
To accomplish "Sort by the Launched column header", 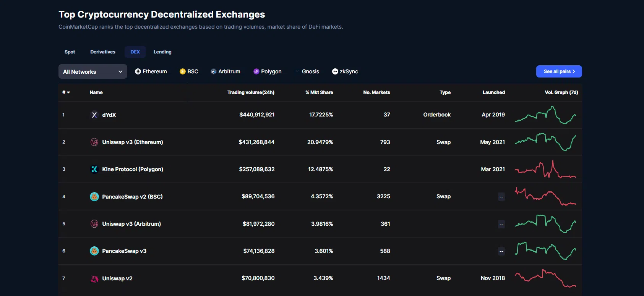I will coord(494,92).
